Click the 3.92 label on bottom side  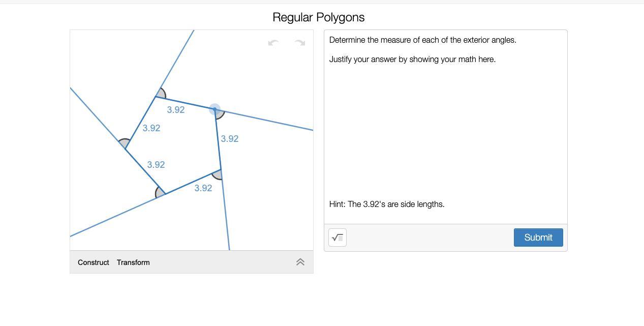click(203, 188)
